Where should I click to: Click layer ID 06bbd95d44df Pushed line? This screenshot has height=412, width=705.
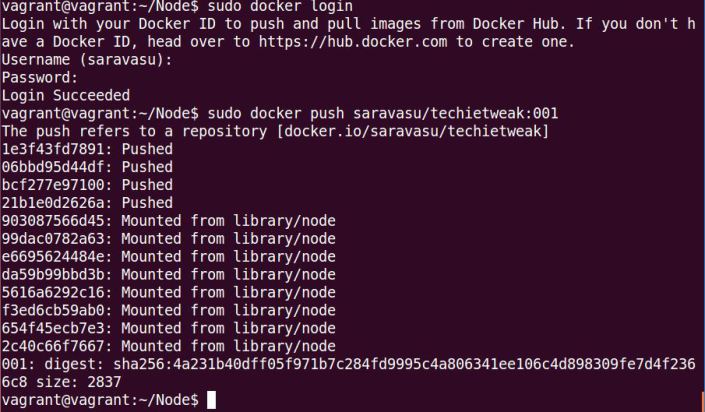[87, 167]
